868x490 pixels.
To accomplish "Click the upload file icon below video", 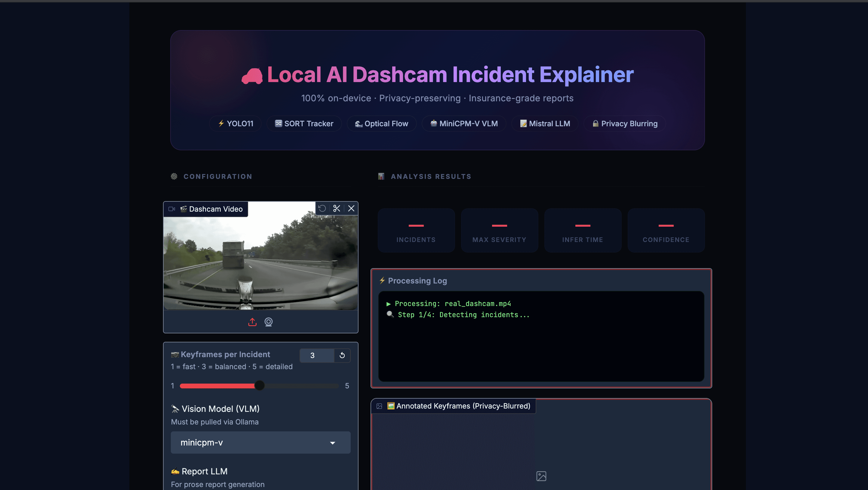I will 252,322.
